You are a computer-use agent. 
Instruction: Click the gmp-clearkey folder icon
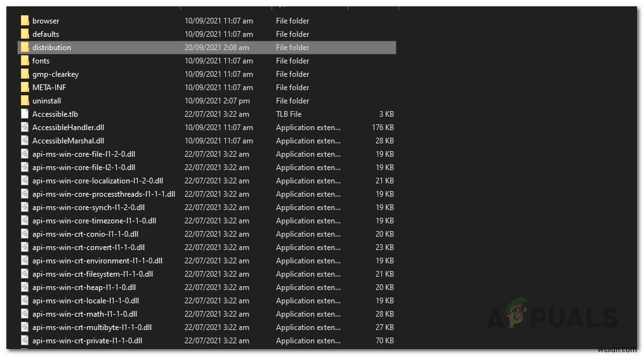[25, 74]
